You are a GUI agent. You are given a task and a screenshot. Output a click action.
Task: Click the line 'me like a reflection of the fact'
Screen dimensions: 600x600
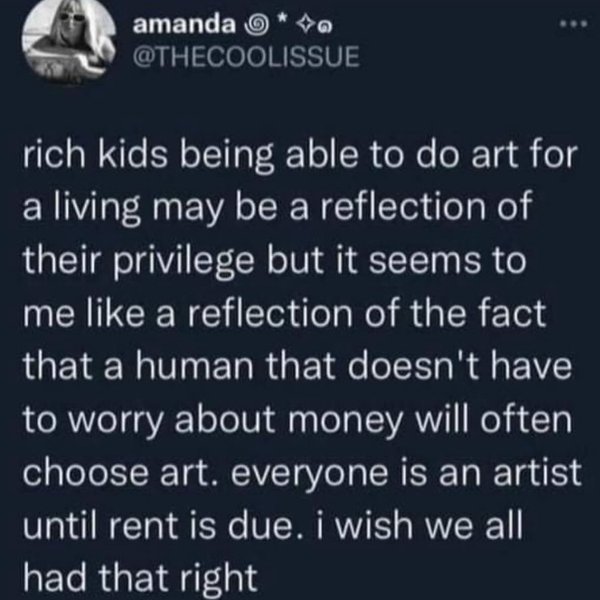(x=284, y=315)
